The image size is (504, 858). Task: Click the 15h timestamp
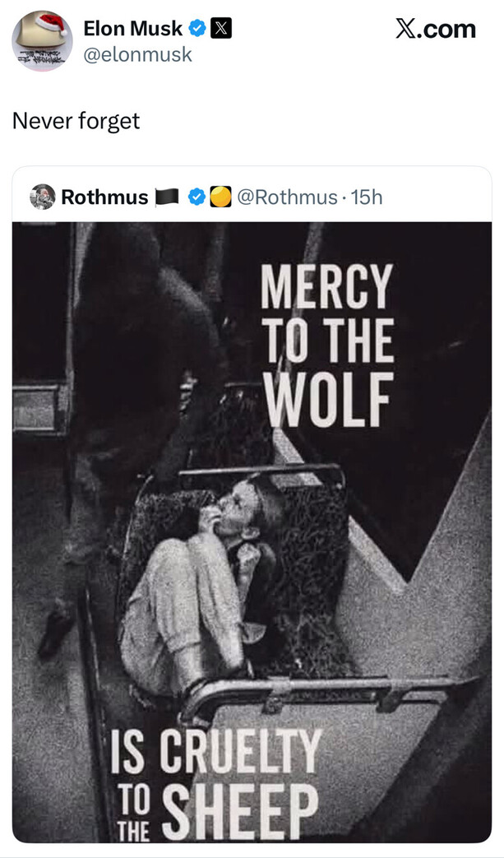click(x=367, y=197)
